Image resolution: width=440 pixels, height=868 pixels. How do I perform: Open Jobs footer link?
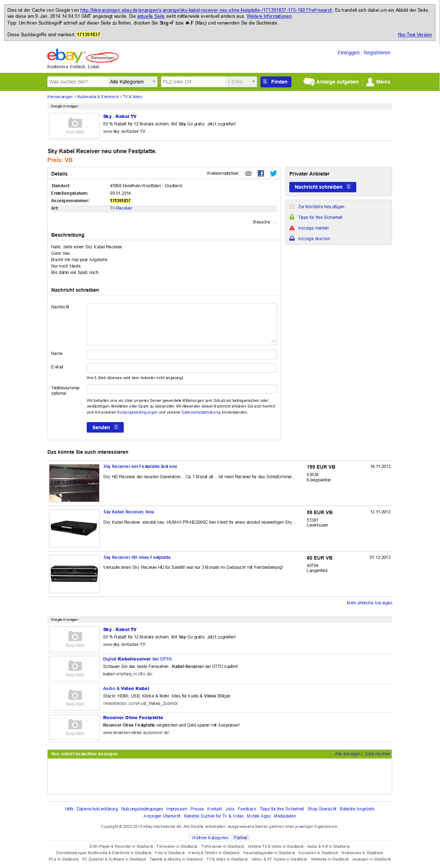click(230, 809)
